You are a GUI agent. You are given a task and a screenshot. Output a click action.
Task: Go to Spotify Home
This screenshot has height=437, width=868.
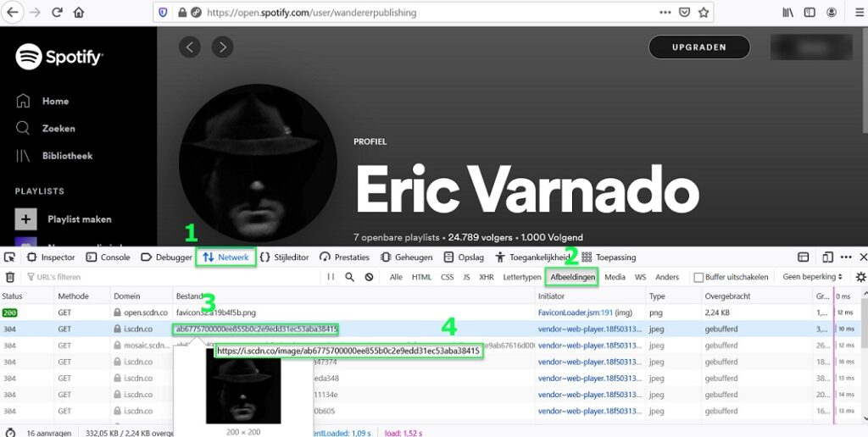[x=42, y=102]
